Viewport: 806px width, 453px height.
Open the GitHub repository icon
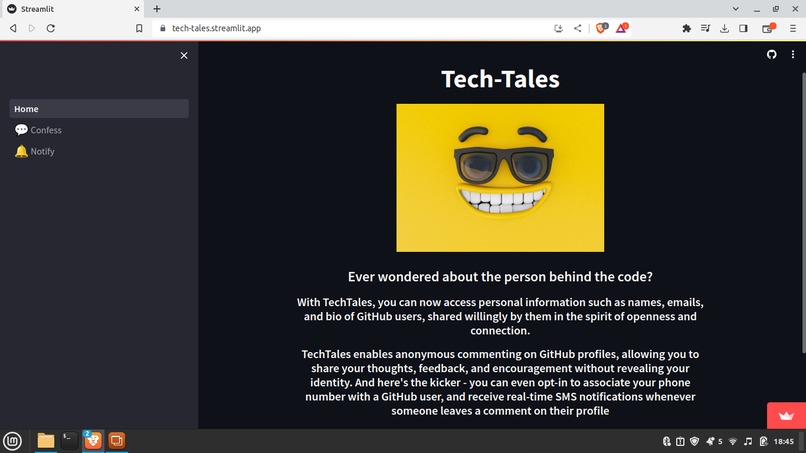pyautogui.click(x=772, y=55)
